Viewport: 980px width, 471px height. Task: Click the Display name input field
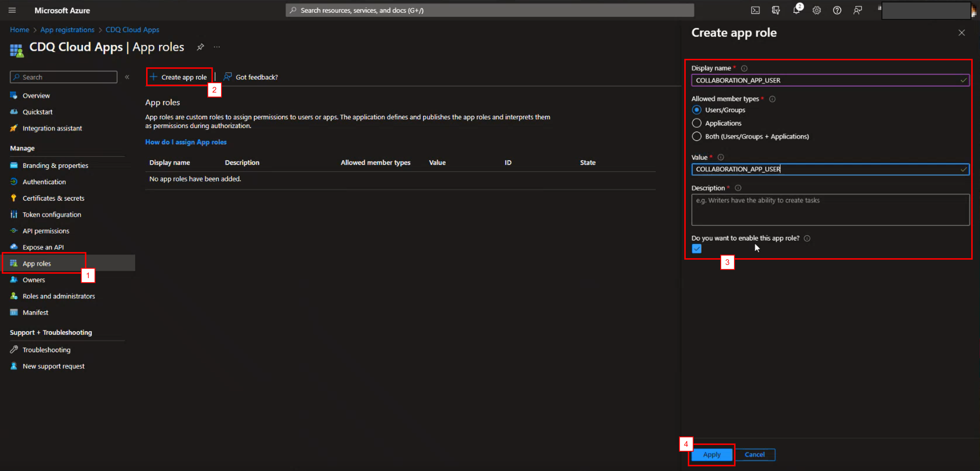pos(830,80)
